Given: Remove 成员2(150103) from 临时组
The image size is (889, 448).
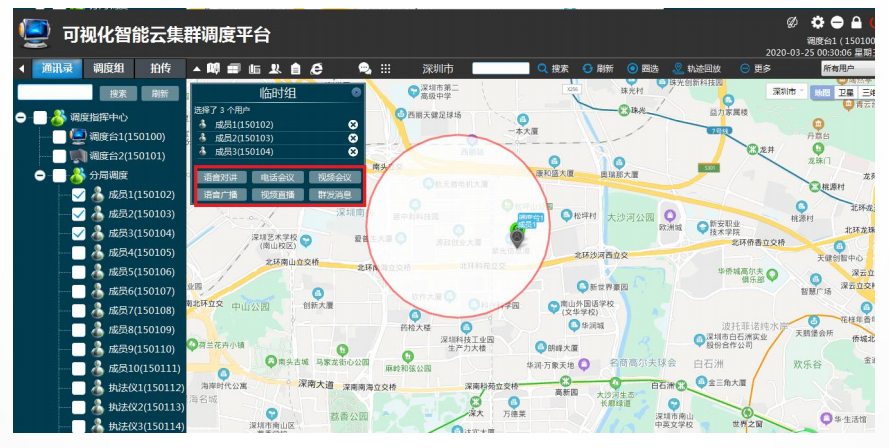Looking at the screenshot, I should click(x=353, y=138).
